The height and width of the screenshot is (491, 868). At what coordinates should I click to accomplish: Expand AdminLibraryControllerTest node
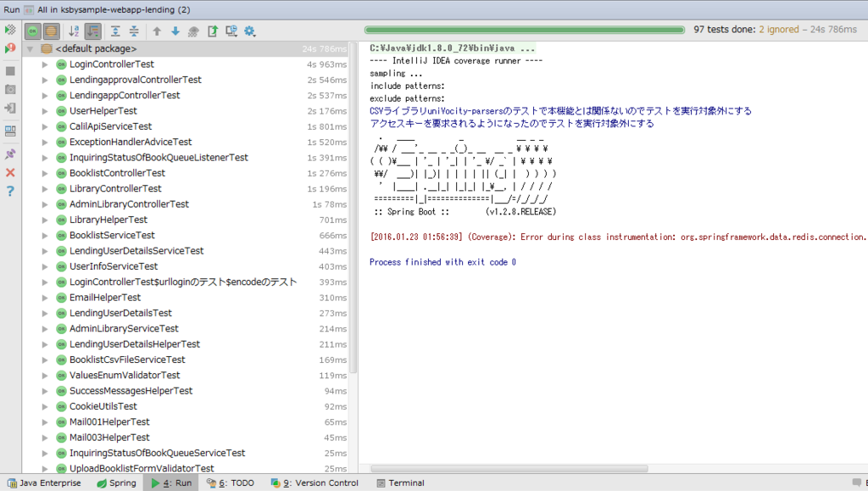45,204
